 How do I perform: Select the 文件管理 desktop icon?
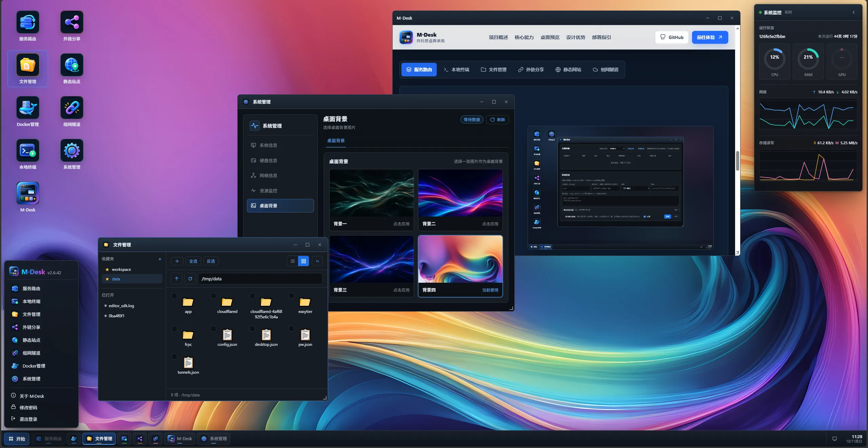27,69
